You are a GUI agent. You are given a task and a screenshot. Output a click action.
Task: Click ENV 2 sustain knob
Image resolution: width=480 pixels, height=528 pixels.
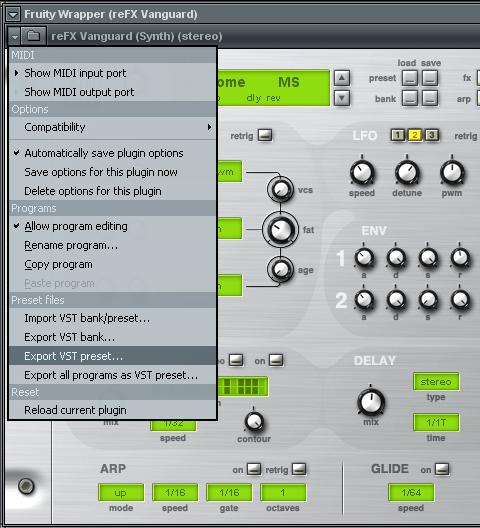[428, 299]
